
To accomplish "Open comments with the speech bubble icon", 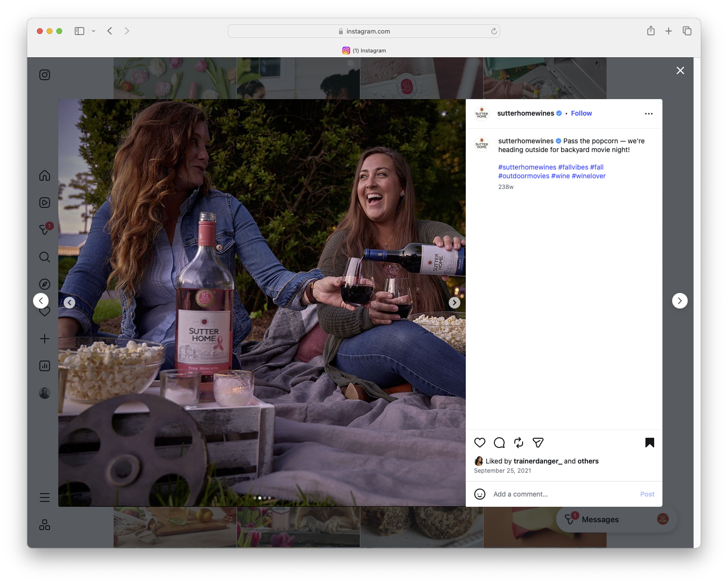I will tap(499, 443).
